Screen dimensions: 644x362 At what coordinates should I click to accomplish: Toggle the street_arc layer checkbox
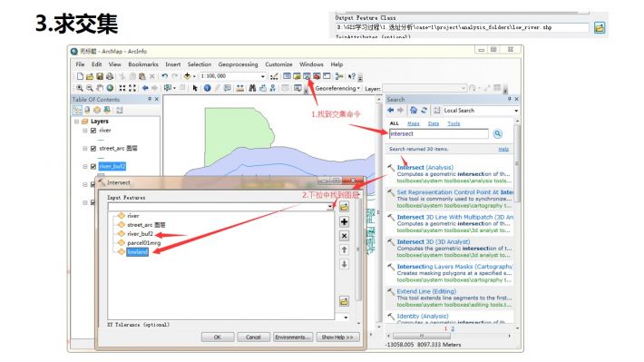(93, 149)
